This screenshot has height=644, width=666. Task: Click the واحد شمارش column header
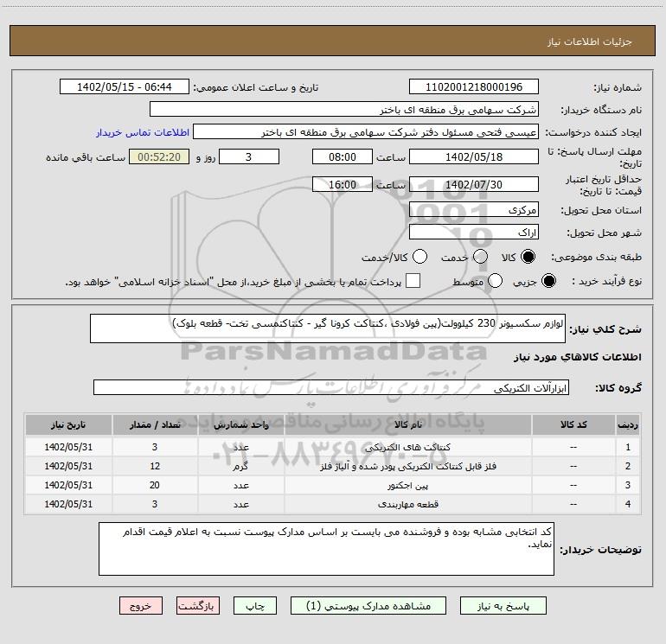[x=240, y=424]
